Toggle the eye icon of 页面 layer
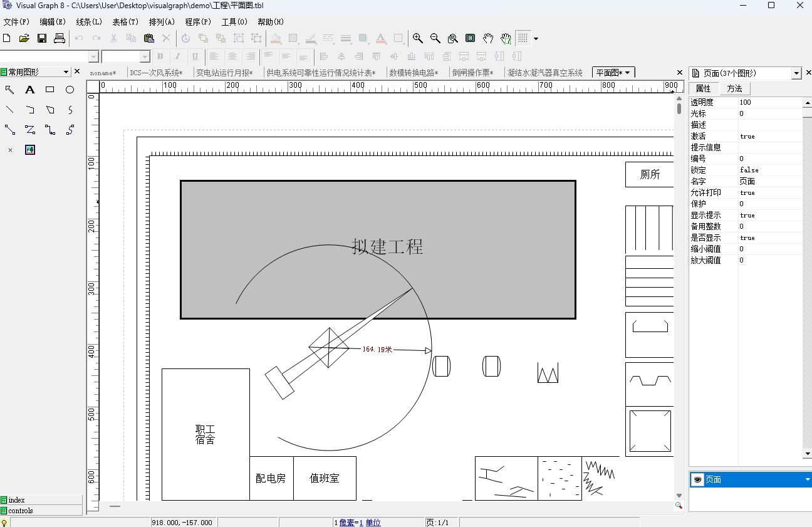812x527 pixels. click(x=697, y=479)
